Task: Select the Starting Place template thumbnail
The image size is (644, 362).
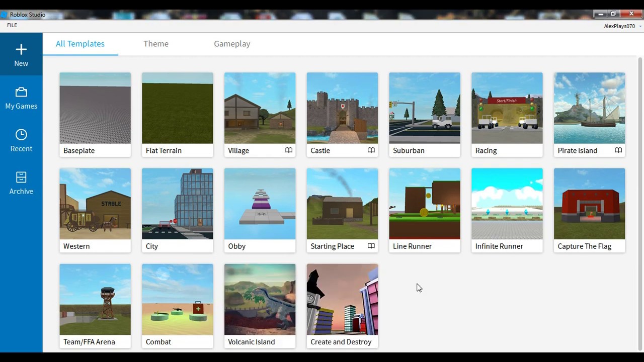Action: point(342,204)
